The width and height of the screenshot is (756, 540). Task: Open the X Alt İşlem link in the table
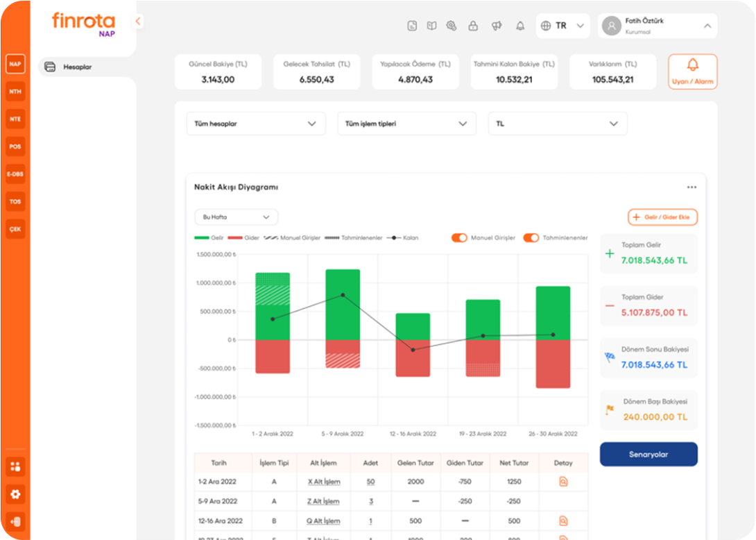coord(323,482)
